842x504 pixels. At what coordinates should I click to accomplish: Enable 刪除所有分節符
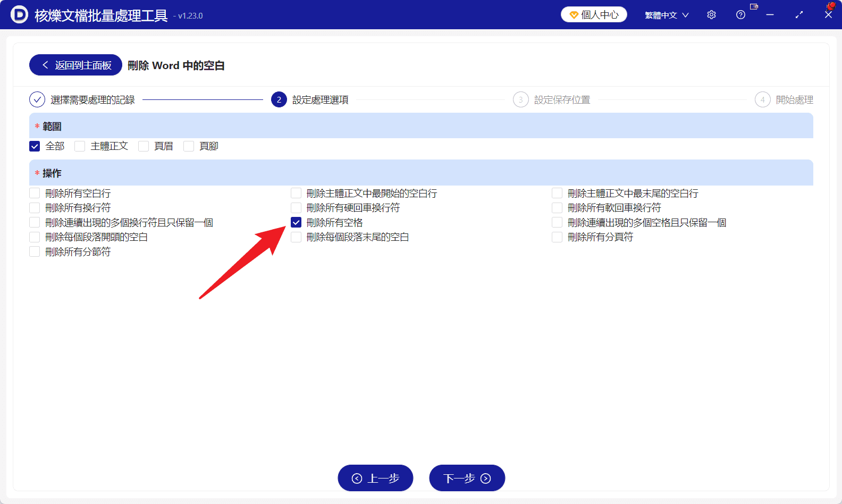click(35, 251)
